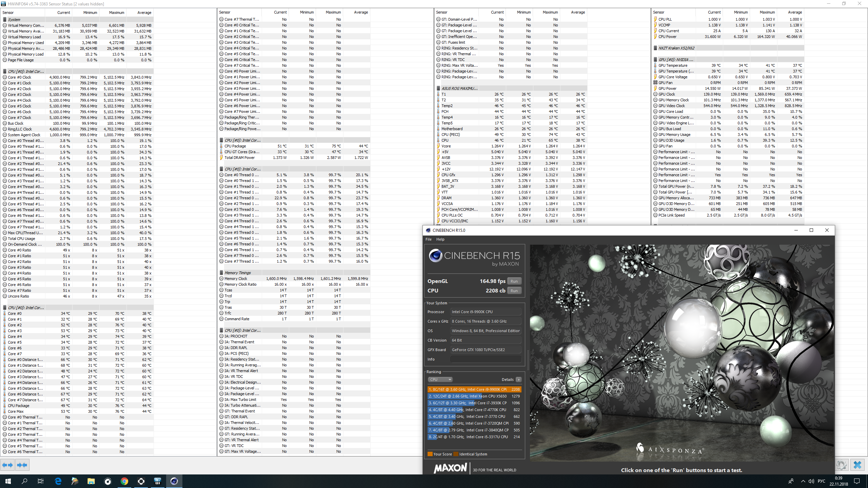The height and width of the screenshot is (488, 868).
Task: Click the blue X close sensors button
Action: point(857,465)
